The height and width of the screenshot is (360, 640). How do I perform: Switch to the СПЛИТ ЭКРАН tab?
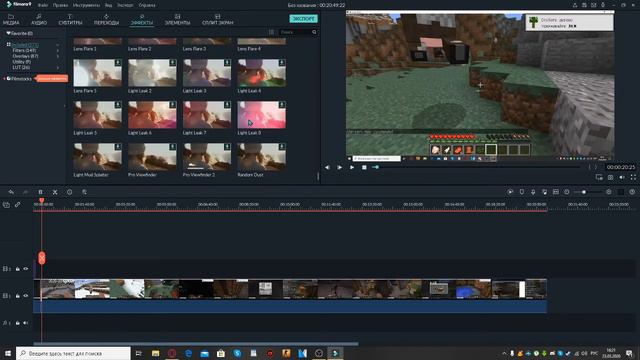pyautogui.click(x=218, y=20)
